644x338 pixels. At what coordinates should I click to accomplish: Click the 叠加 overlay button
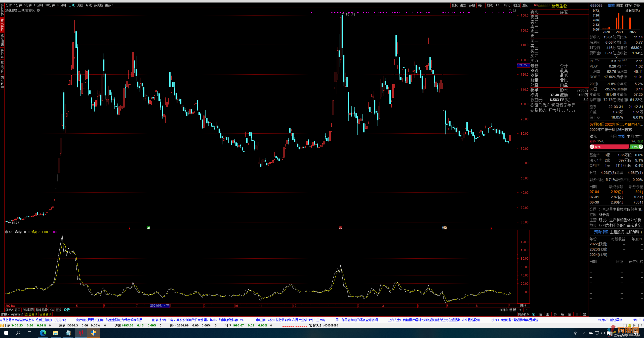coord(463,5)
